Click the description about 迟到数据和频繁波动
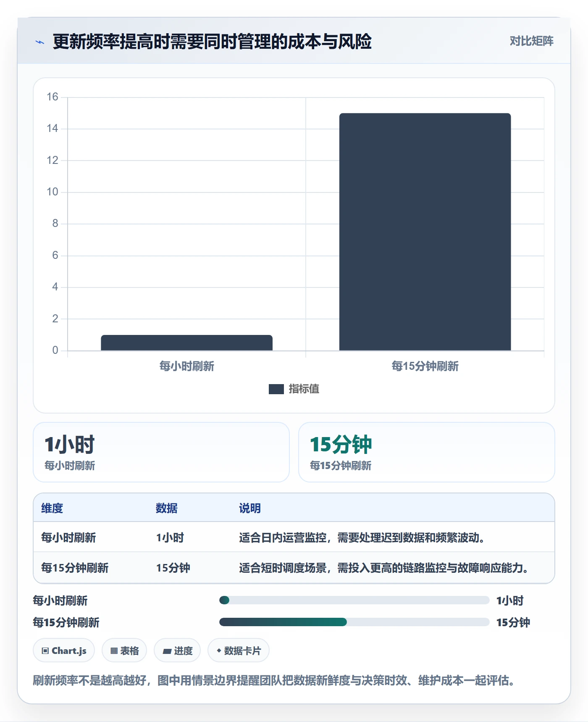Image resolution: width=588 pixels, height=722 pixels. pos(362,538)
